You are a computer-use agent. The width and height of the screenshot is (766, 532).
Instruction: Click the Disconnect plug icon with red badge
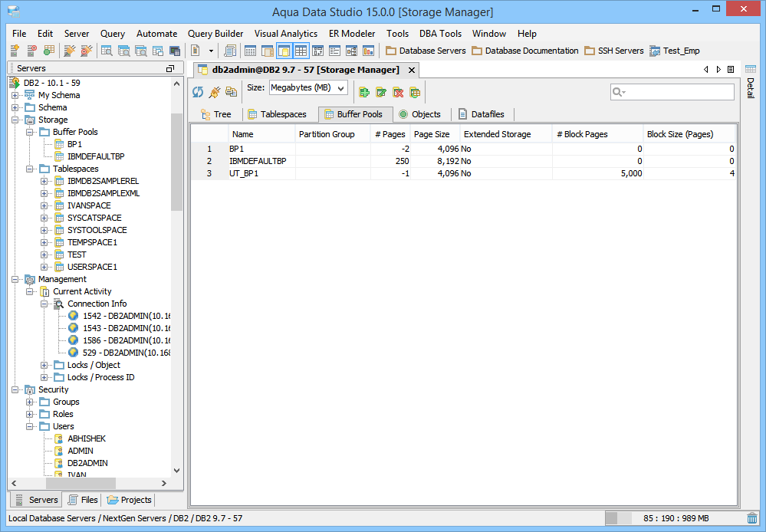(87, 51)
